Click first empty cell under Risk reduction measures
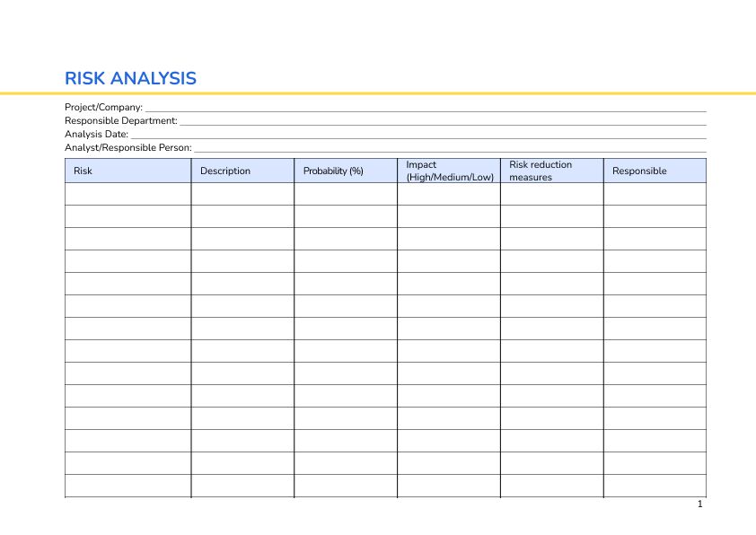Viewport: 756px width, 535px height. tap(551, 194)
